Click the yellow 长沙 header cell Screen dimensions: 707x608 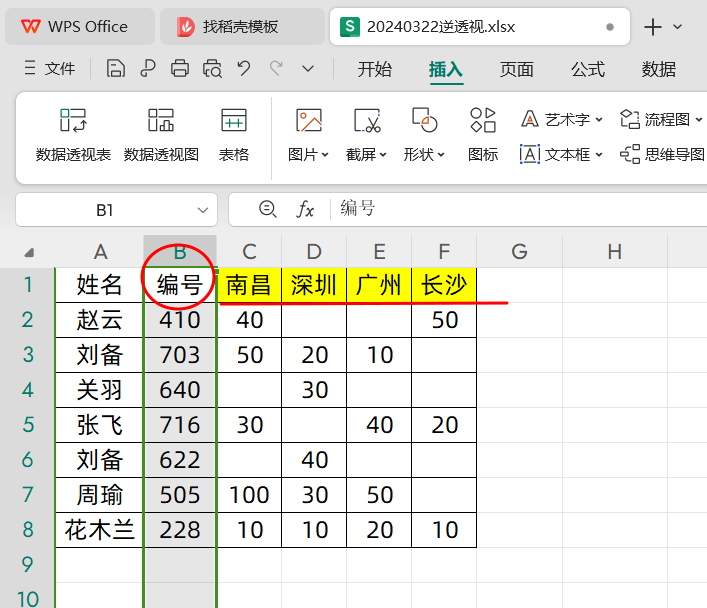444,285
